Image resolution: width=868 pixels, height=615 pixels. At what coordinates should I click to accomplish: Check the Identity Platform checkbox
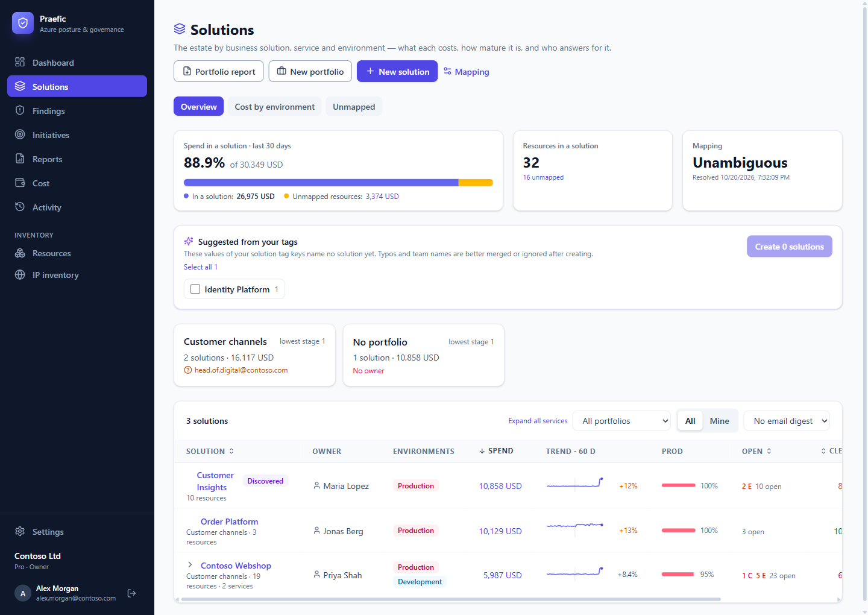tap(195, 289)
